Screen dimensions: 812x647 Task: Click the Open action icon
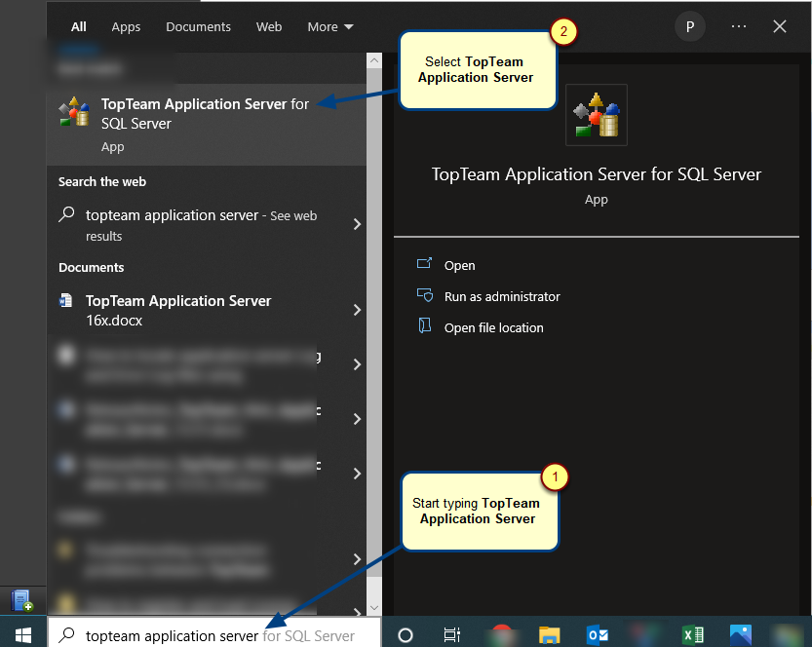424,264
